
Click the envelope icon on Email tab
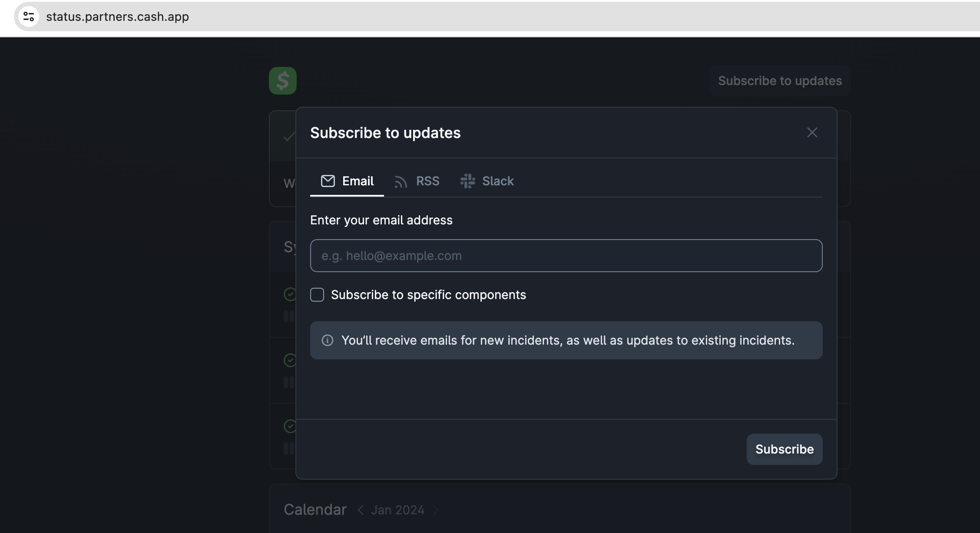tap(328, 181)
